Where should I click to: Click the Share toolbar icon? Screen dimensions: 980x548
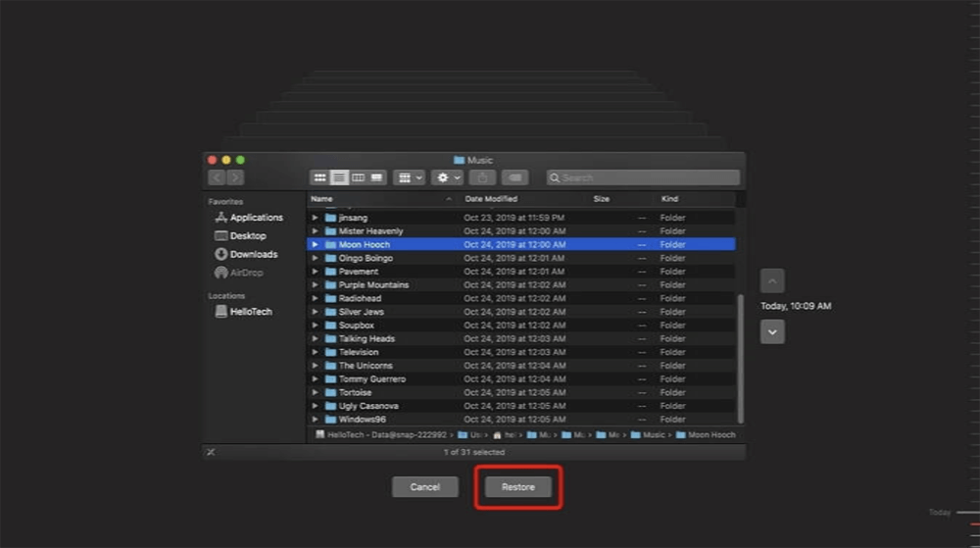tap(482, 178)
